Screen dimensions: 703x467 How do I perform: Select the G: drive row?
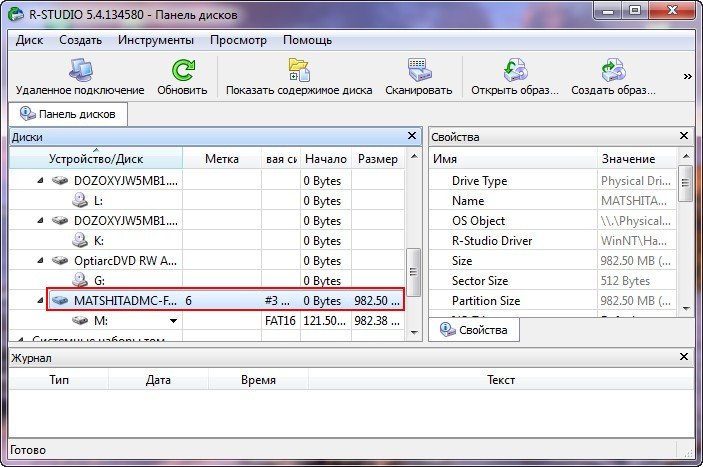pos(207,280)
